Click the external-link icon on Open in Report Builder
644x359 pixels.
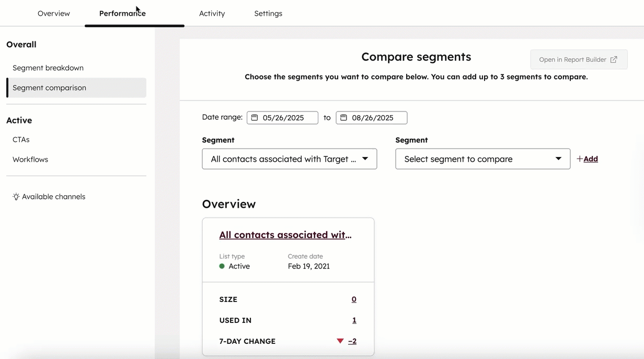(x=614, y=59)
